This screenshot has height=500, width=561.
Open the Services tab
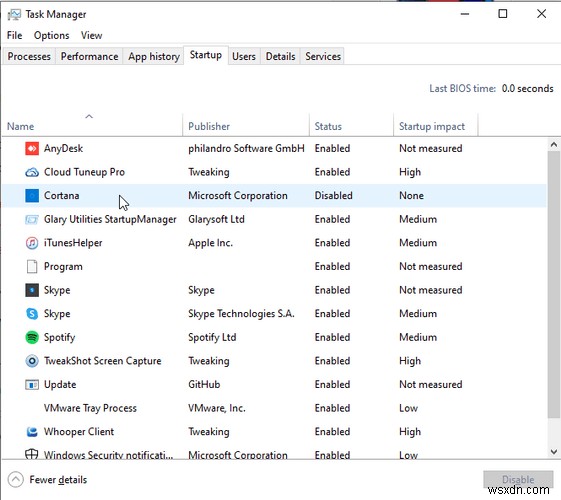(x=323, y=57)
